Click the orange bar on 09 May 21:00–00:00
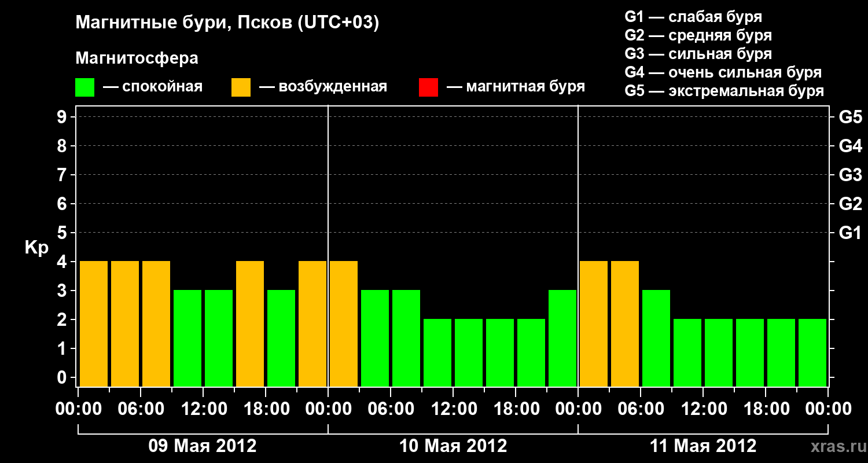The width and height of the screenshot is (868, 463). point(312,324)
